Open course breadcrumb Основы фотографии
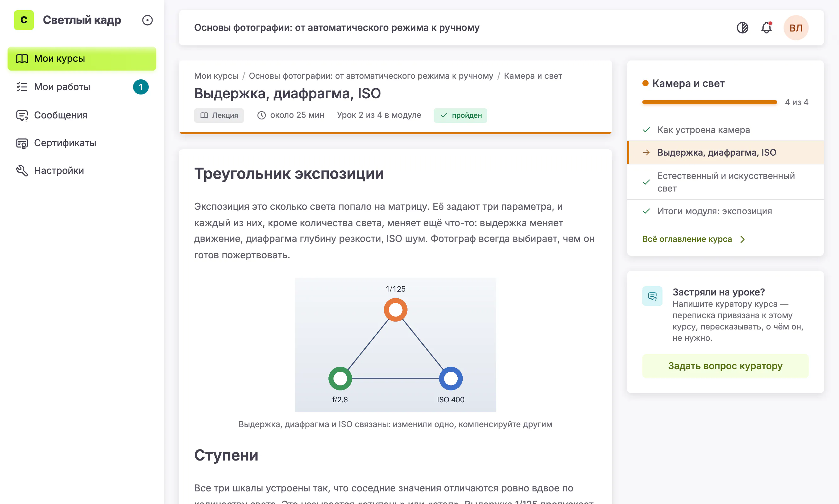Viewport: 839px width, 504px height. point(371,76)
